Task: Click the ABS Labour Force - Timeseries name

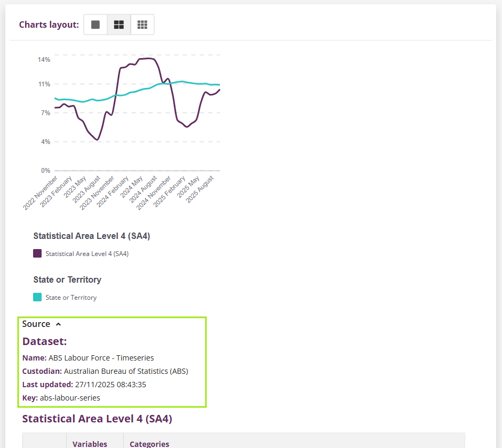Action: coord(101,358)
